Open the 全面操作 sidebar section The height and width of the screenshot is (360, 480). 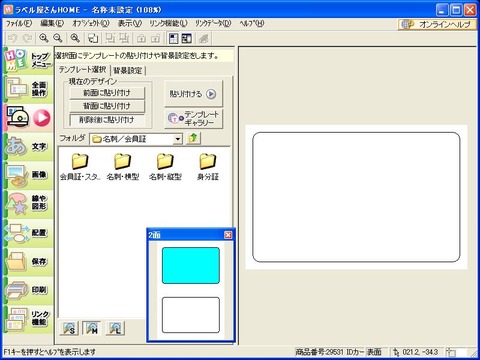[28, 89]
